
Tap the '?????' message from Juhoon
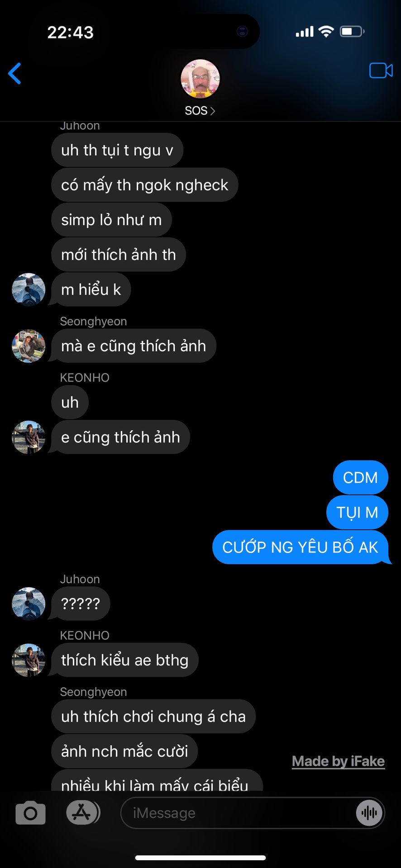(x=81, y=604)
